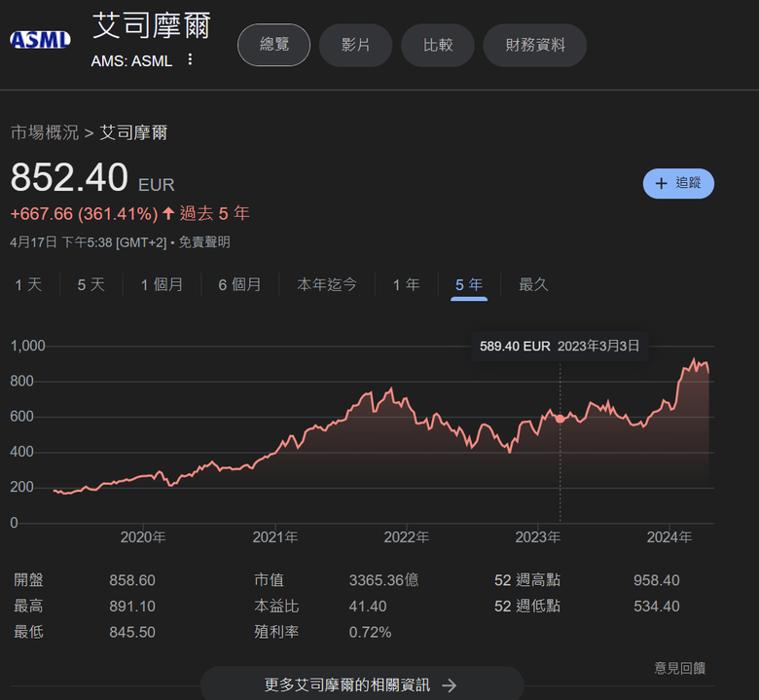The width and height of the screenshot is (759, 700).
Task: Open the 市場概況 breadcrumb link
Action: pyautogui.click(x=45, y=132)
